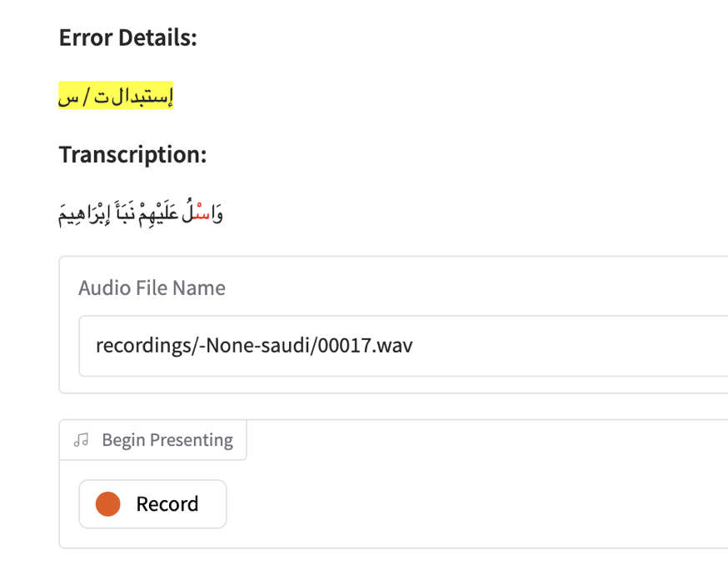
Task: Click the Record button
Action: (152, 504)
